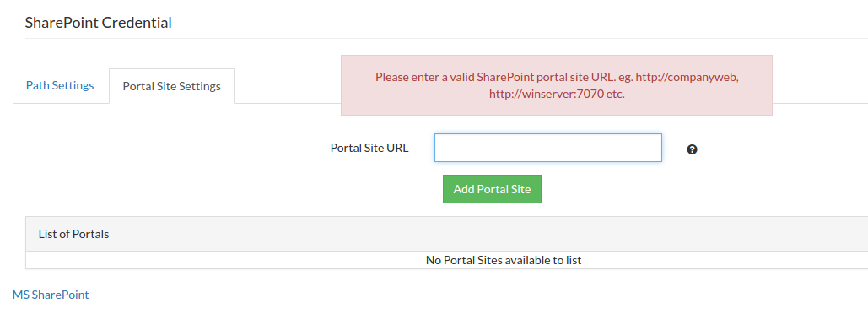Image resolution: width=868 pixels, height=336 pixels.
Task: Focus the Portal Site URL text box
Action: click(547, 148)
